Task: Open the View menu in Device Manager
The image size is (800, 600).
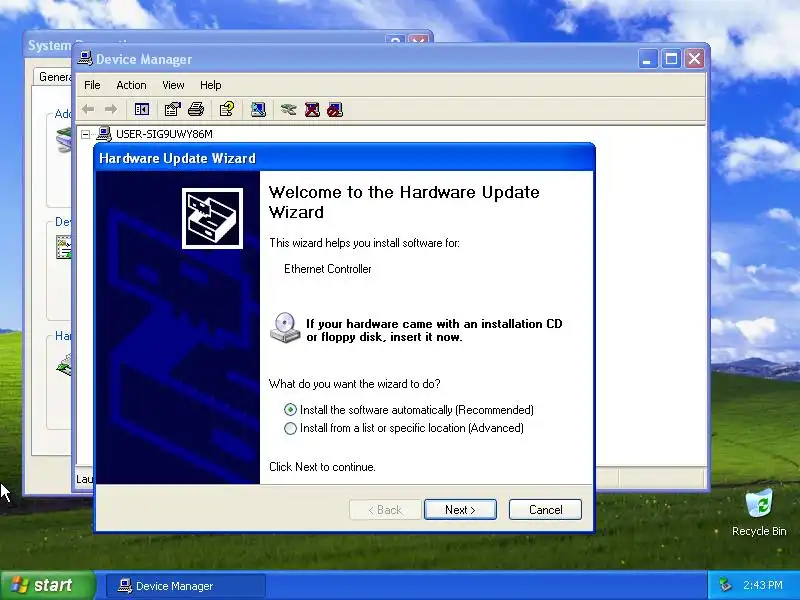Action: point(173,85)
